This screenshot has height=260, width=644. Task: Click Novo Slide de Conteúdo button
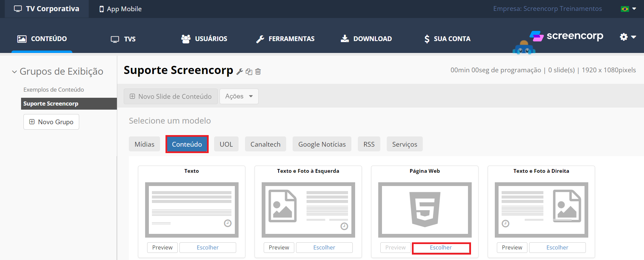[x=171, y=96]
